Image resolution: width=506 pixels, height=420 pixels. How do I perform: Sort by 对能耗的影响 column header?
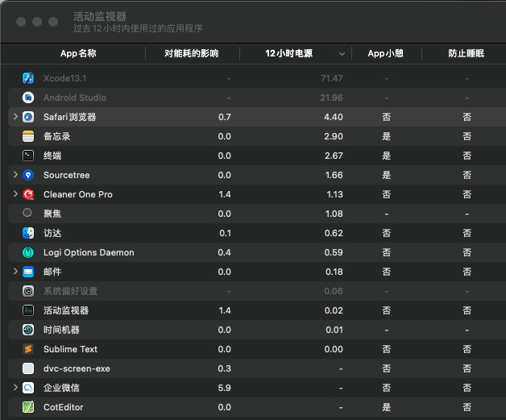[192, 53]
